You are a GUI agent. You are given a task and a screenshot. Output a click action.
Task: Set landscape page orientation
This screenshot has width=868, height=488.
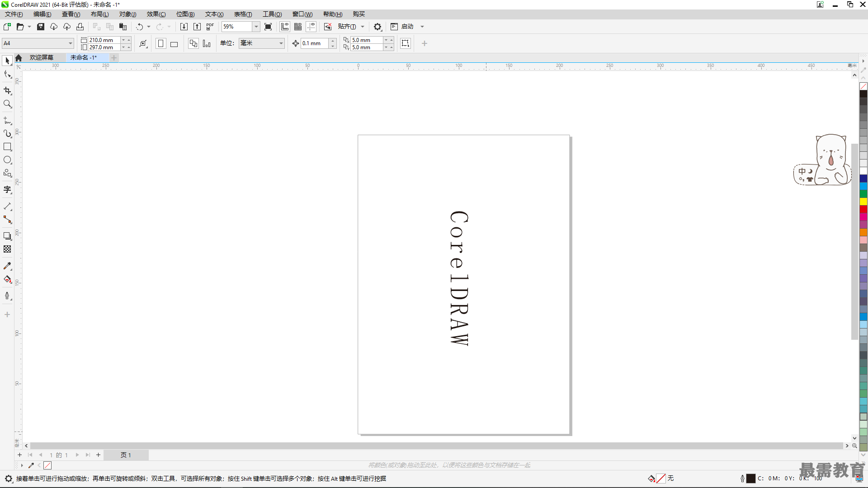tap(174, 43)
